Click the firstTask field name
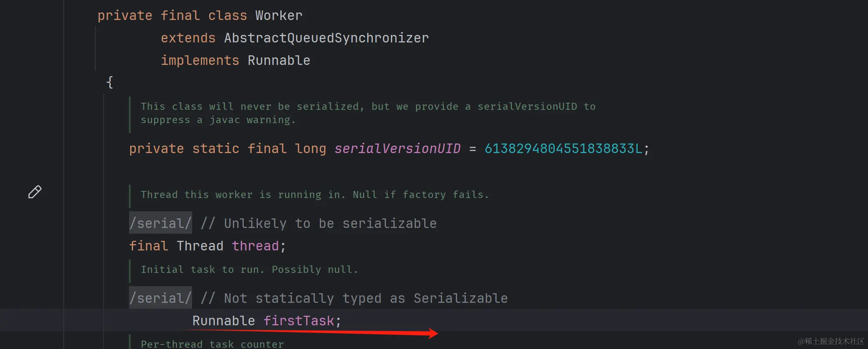 tap(299, 321)
